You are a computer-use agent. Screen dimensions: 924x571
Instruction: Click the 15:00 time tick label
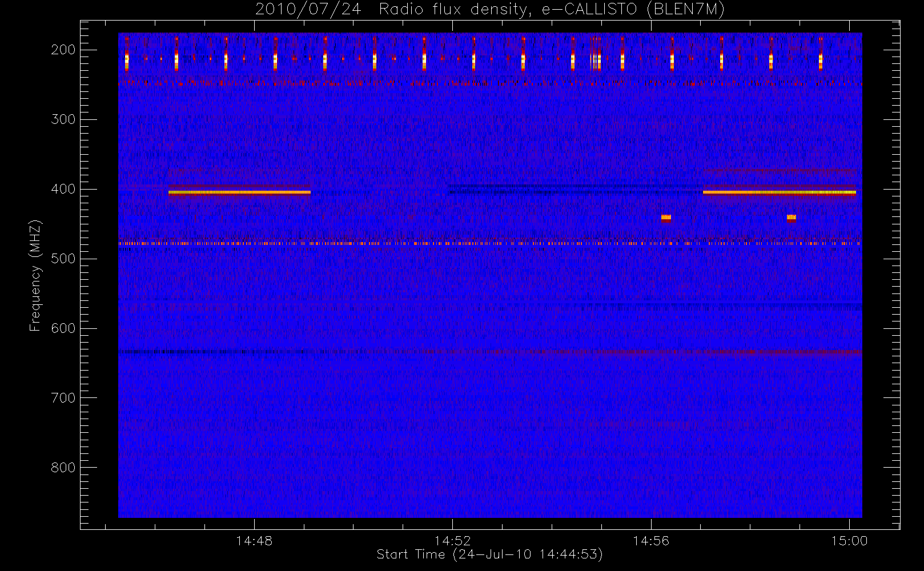849,541
